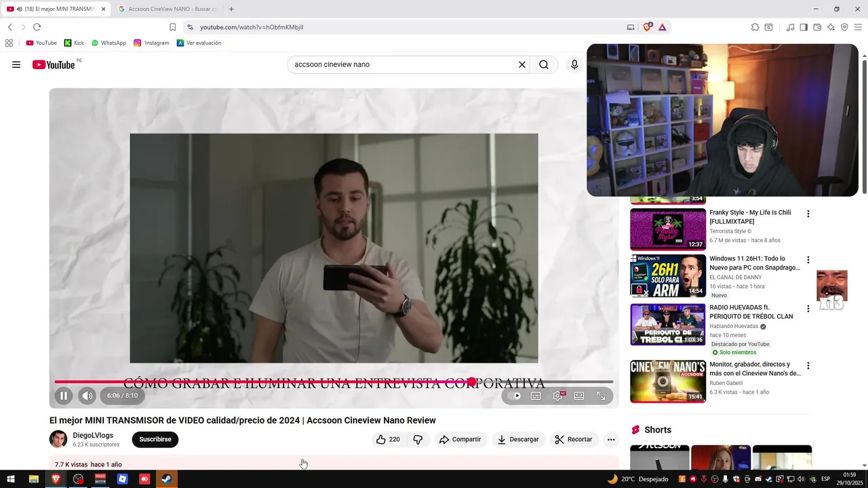Screen dimensions: 868x488
Task: Click the Recortar clip button
Action: pyautogui.click(x=574, y=439)
